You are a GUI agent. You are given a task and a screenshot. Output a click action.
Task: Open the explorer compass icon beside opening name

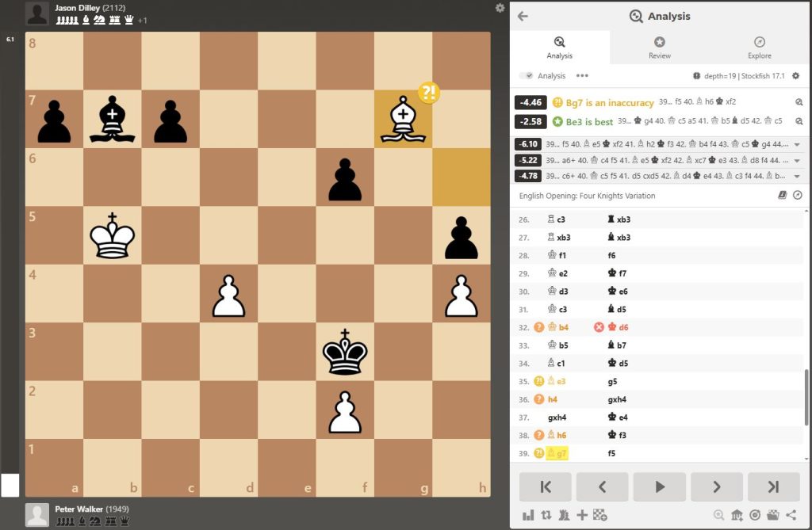click(x=797, y=195)
